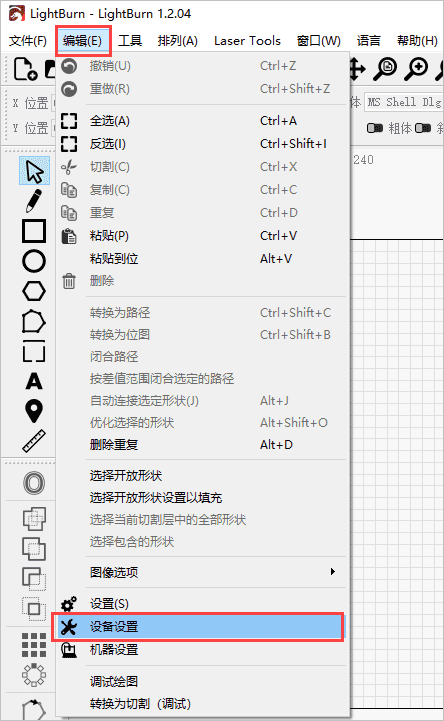Open the MS Shell Dlg font dropdown
The height and width of the screenshot is (721, 444).
pos(404,102)
